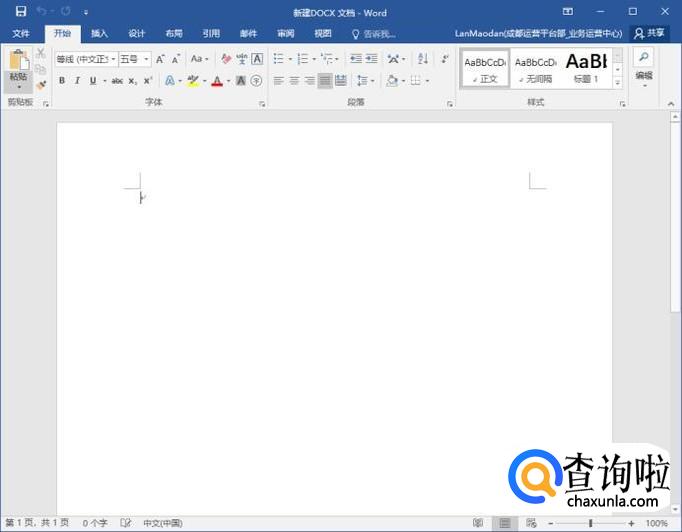Toggle strikethrough abc button
The height and width of the screenshot is (532, 682).
117,80
